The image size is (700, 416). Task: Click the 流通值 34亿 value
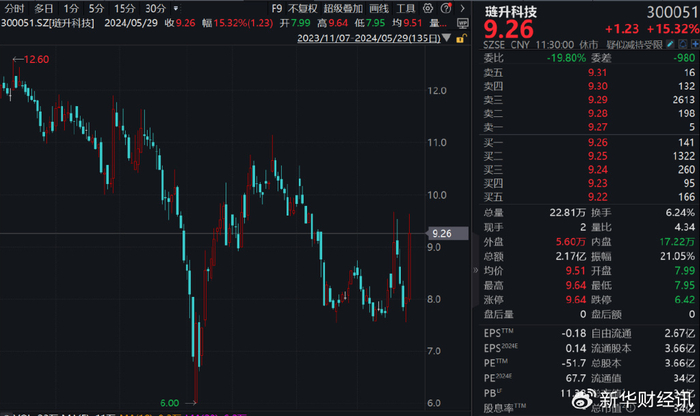684,378
